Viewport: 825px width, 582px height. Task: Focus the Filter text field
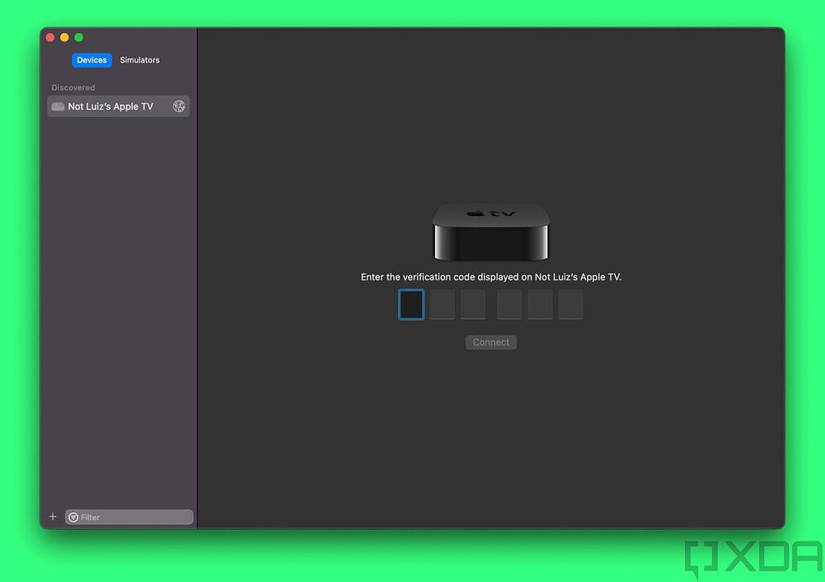coord(129,517)
